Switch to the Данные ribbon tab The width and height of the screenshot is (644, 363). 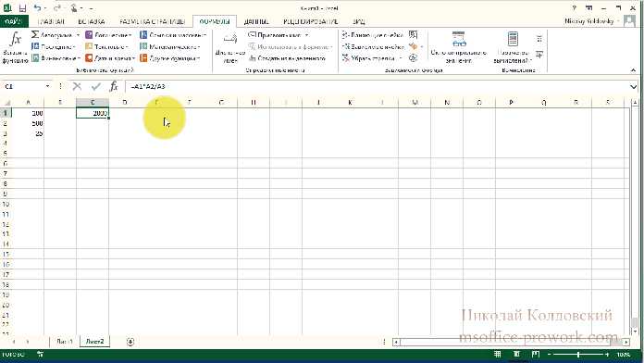tap(256, 21)
